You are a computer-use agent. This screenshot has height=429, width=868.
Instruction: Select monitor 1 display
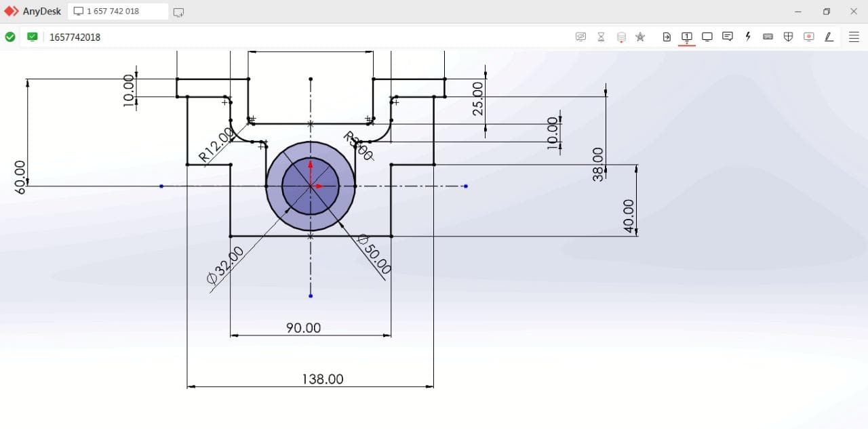[687, 37]
